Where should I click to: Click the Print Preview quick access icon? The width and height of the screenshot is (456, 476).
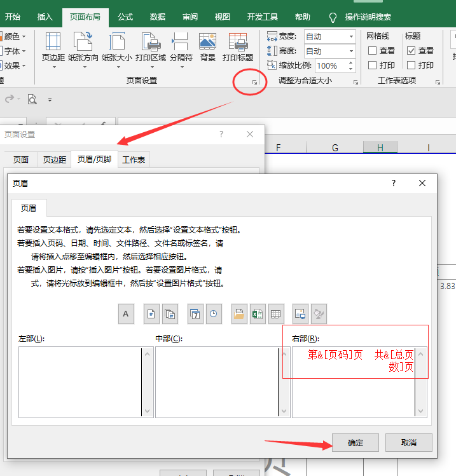click(32, 99)
